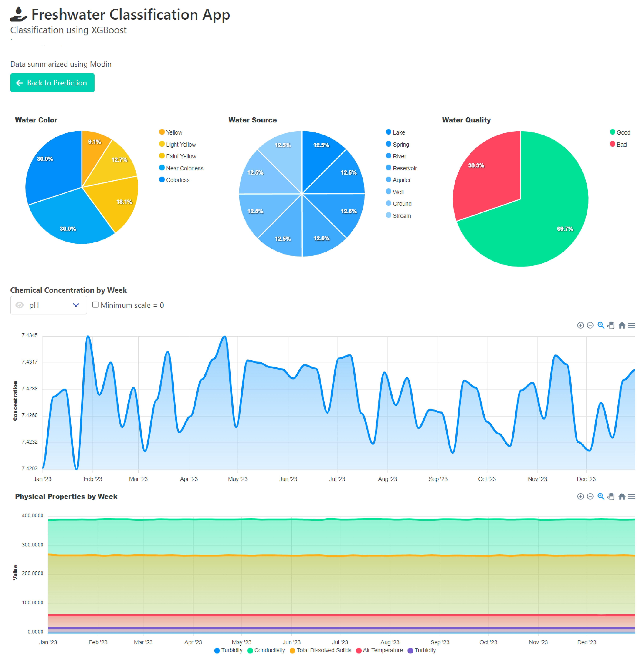Click Back to Prediction button
Screen dimensions: 644x666
52,83
